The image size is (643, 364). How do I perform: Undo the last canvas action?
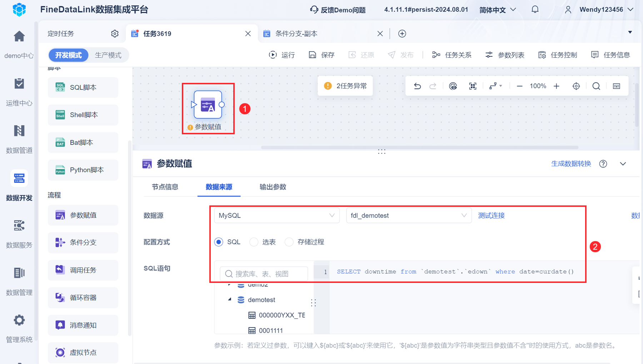click(417, 86)
